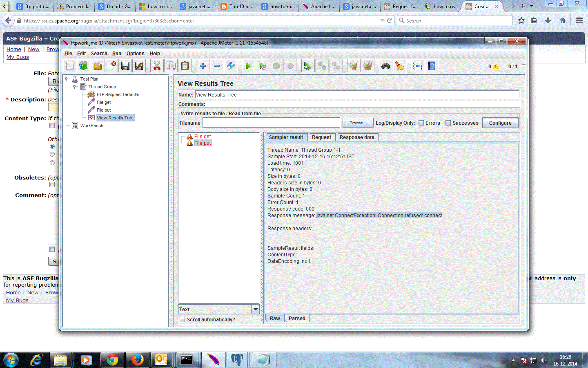Enable the Successes log display checkbox
Viewport: 588px width, 368px height.
pyautogui.click(x=449, y=122)
